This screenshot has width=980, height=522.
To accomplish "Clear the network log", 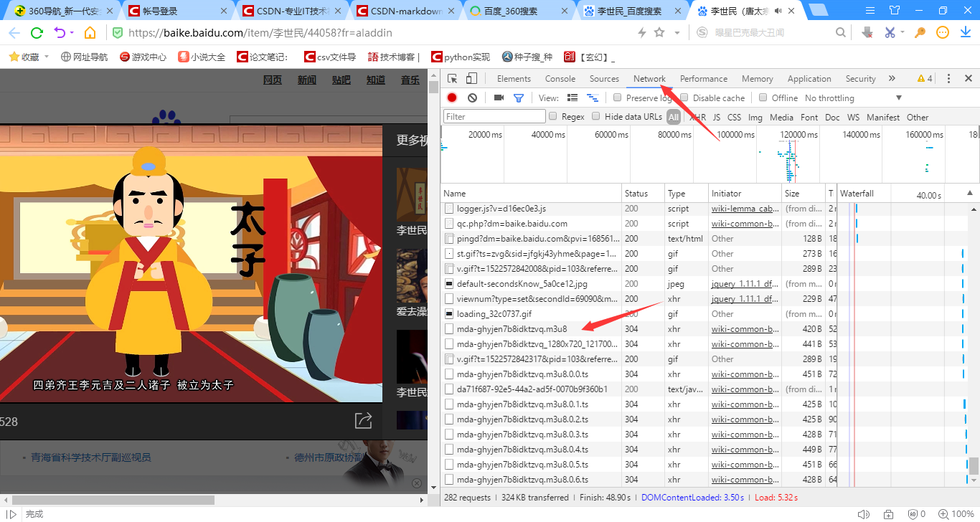I will (x=472, y=98).
